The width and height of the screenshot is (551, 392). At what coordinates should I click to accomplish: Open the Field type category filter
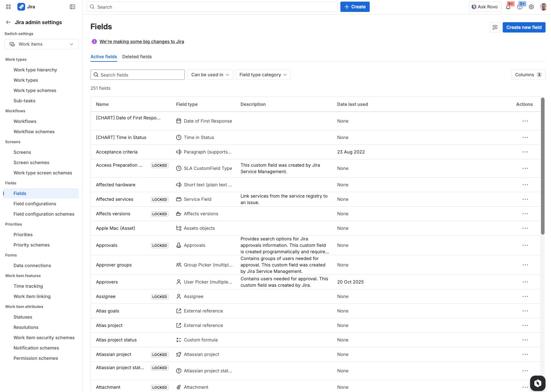(x=263, y=75)
